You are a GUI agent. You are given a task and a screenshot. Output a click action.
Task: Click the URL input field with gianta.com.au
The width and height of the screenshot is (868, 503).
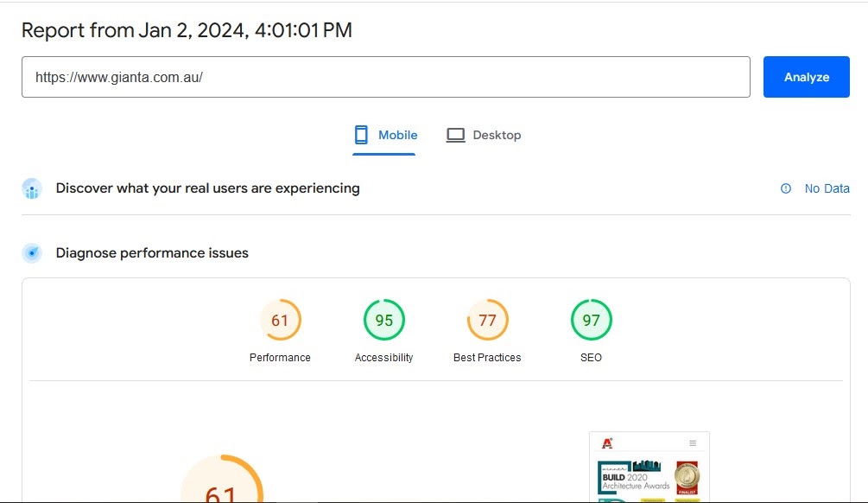pyautogui.click(x=386, y=77)
